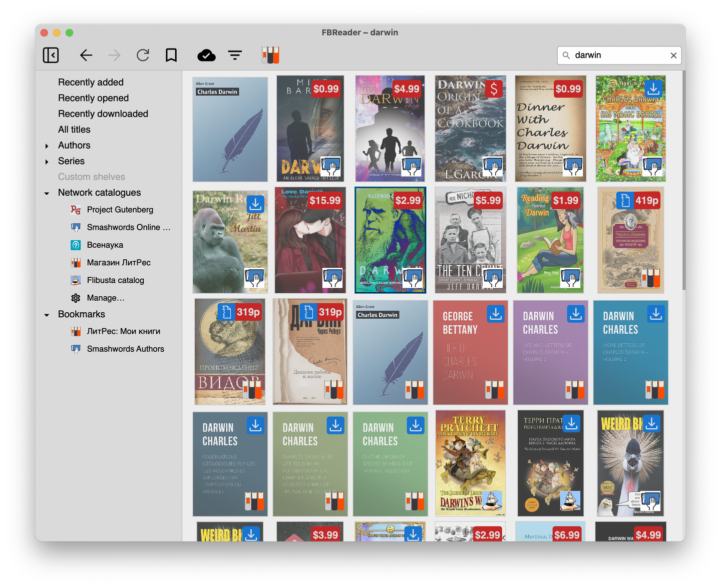Image resolution: width=721 pixels, height=588 pixels.
Task: Click the back arrow in toolbar
Action: (x=86, y=55)
